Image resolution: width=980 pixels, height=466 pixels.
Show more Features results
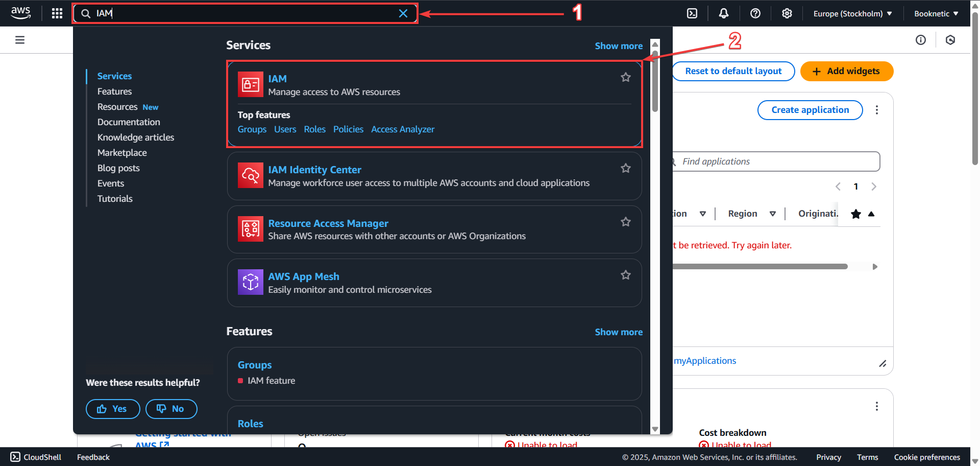click(619, 332)
